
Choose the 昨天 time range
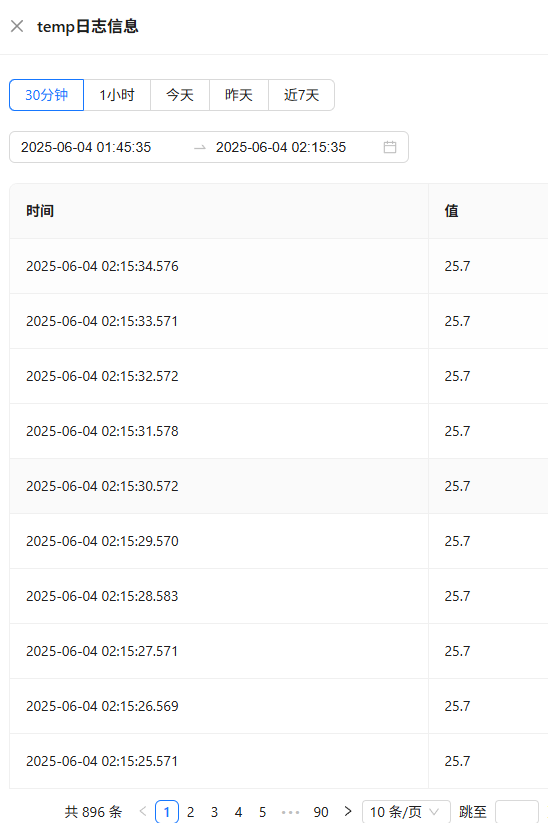coord(239,95)
